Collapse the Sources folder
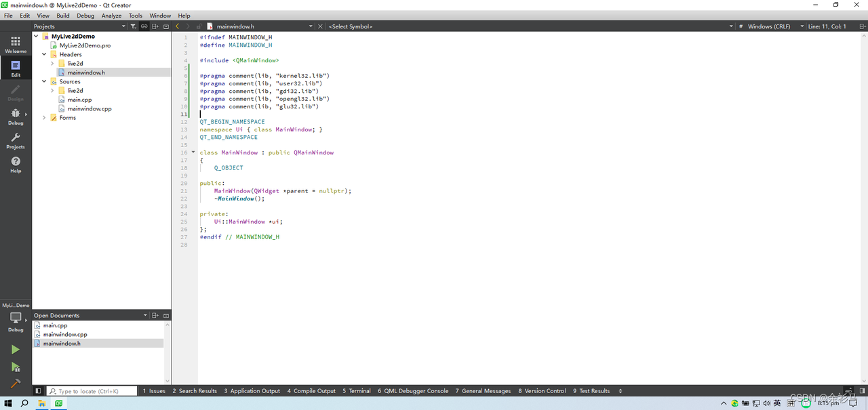 45,81
